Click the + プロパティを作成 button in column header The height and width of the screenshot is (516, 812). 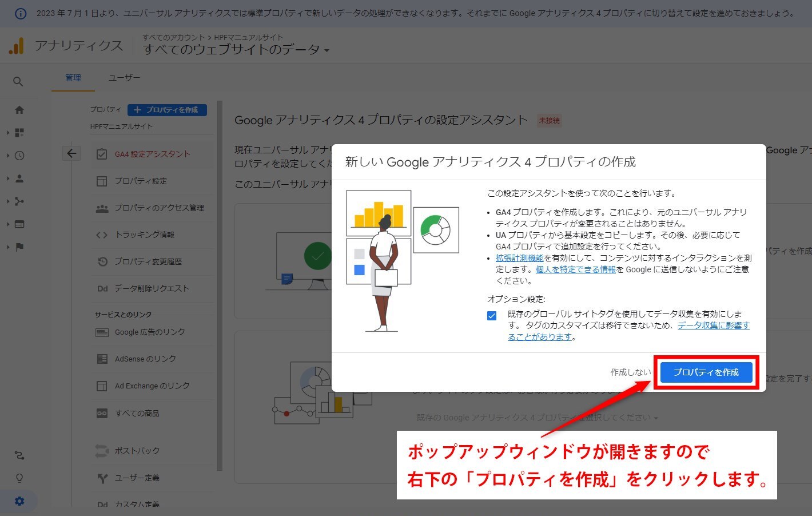pyautogui.click(x=167, y=110)
